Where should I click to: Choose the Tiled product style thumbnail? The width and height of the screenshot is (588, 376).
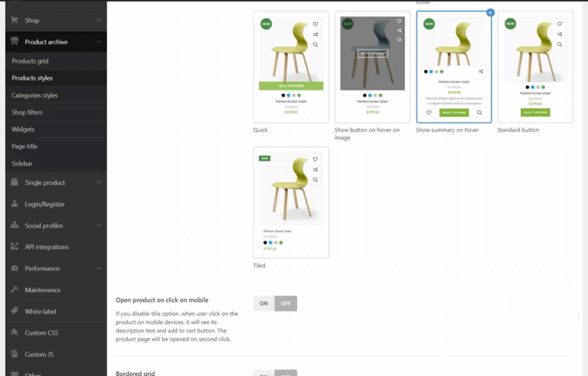point(291,202)
